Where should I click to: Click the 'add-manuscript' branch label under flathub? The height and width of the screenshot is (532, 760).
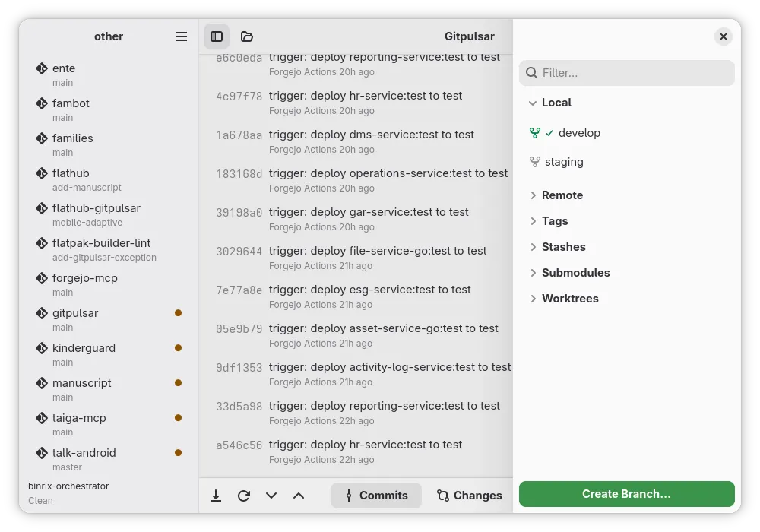[87, 188]
